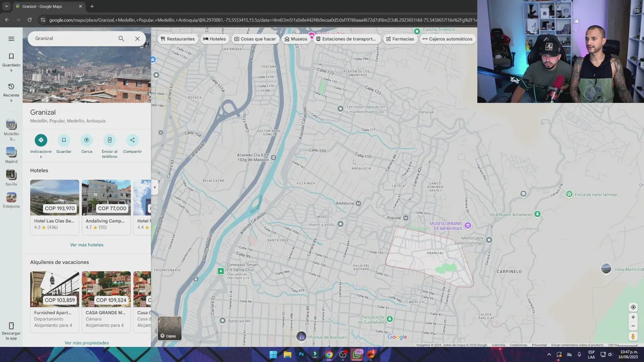This screenshot has height=362, width=644.
Task: Select the Farmacias filter chip
Action: [x=400, y=39]
